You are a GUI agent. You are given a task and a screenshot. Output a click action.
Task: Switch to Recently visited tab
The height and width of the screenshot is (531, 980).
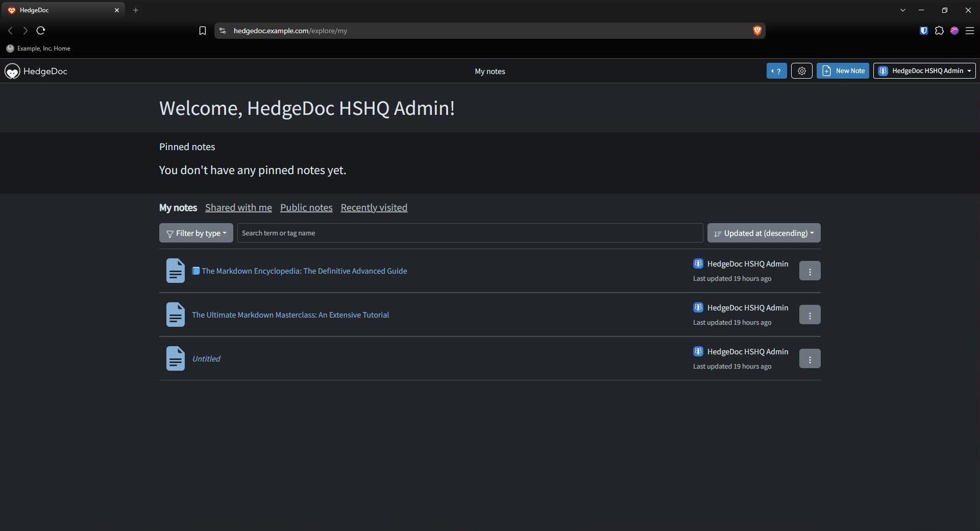point(374,207)
